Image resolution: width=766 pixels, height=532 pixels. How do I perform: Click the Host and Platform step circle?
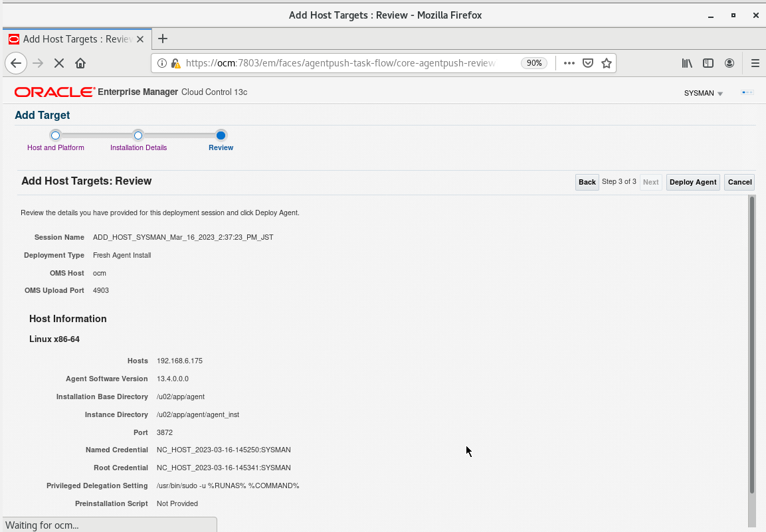[56, 135]
